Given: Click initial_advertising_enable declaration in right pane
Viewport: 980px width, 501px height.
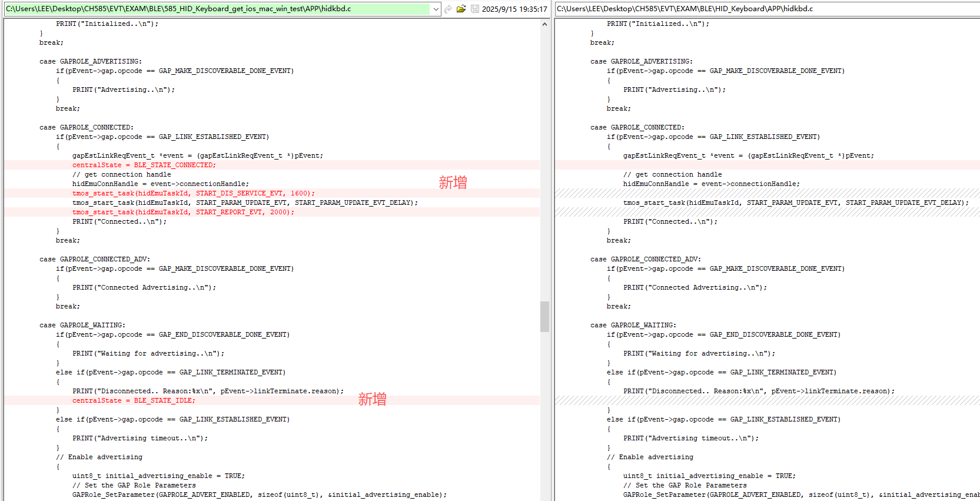Looking at the screenshot, I should pyautogui.click(x=709, y=476).
